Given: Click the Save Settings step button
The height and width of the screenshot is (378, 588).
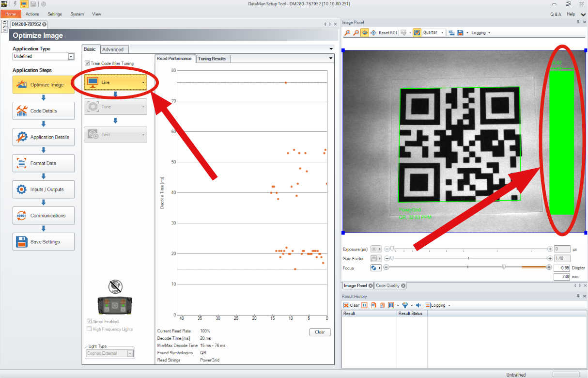Looking at the screenshot, I should pyautogui.click(x=44, y=242).
